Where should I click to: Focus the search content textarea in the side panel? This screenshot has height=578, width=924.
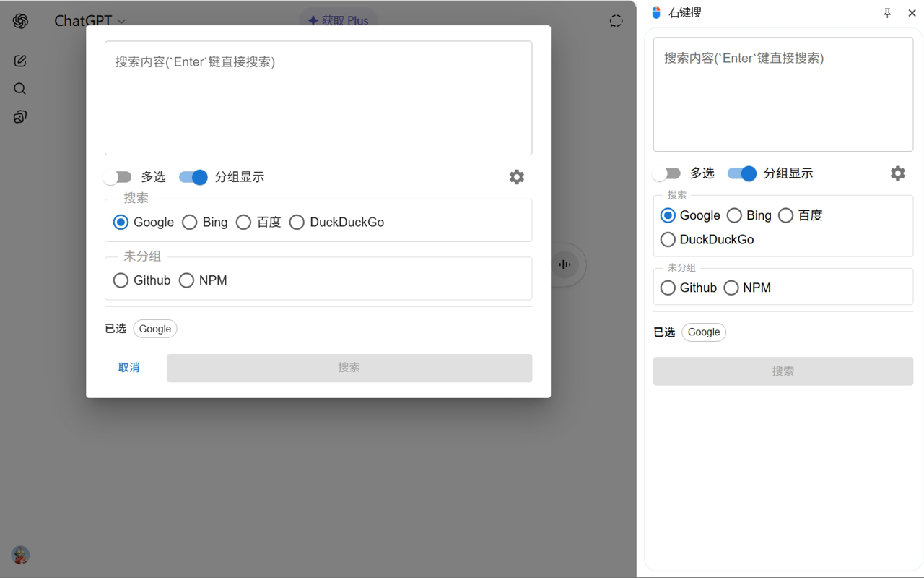783,94
